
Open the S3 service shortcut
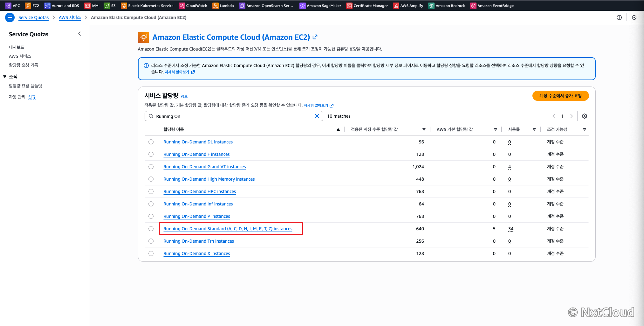(110, 5)
